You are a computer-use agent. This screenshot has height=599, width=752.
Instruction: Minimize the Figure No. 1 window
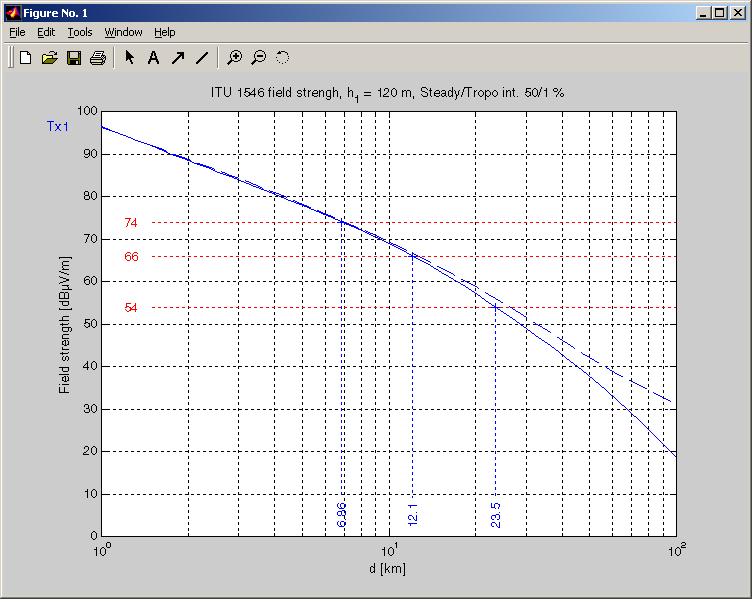pyautogui.click(x=703, y=13)
